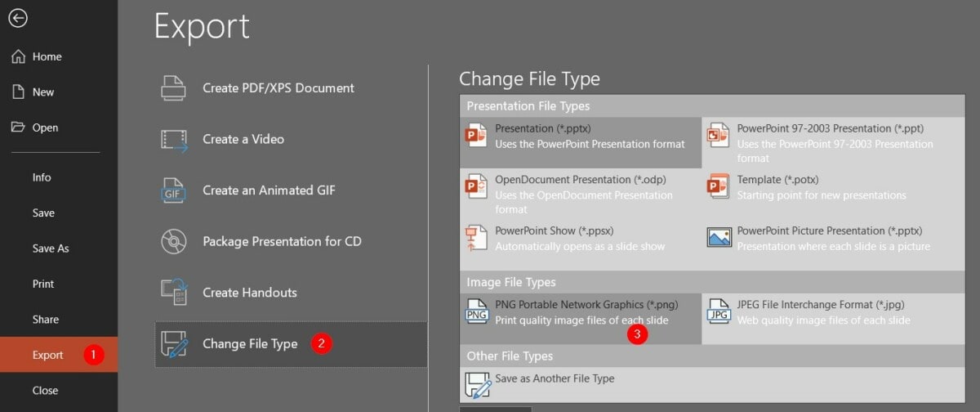The image size is (980, 412).
Task: Select Open in the left sidebar
Action: 45,128
